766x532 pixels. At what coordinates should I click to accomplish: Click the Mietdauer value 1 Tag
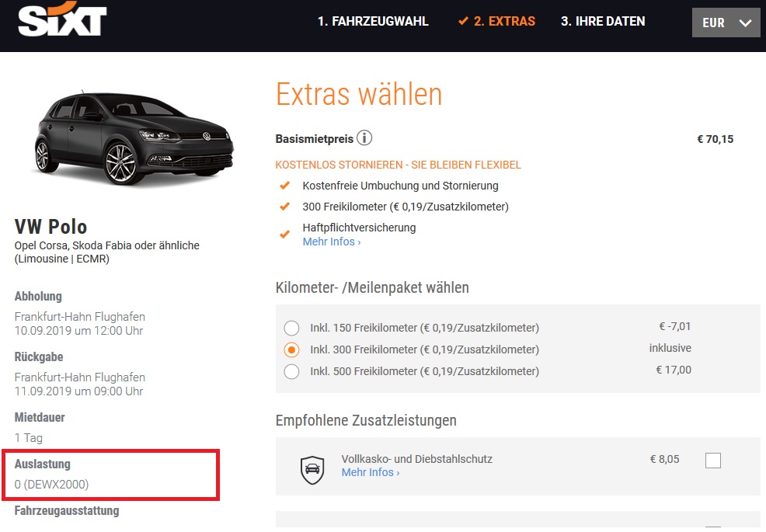point(28,438)
